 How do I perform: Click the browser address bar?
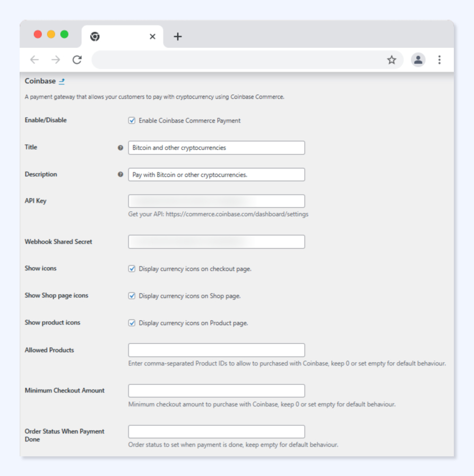pyautogui.click(x=239, y=60)
